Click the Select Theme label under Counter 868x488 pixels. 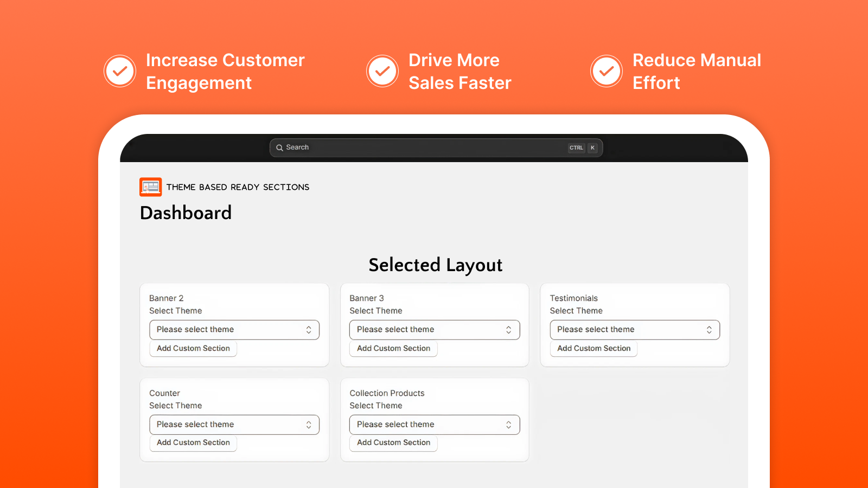176,406
